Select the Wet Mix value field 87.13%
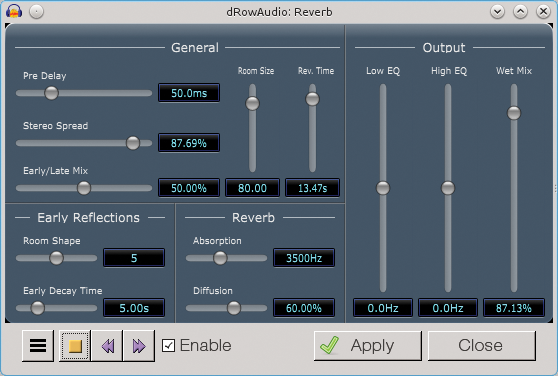 (514, 308)
